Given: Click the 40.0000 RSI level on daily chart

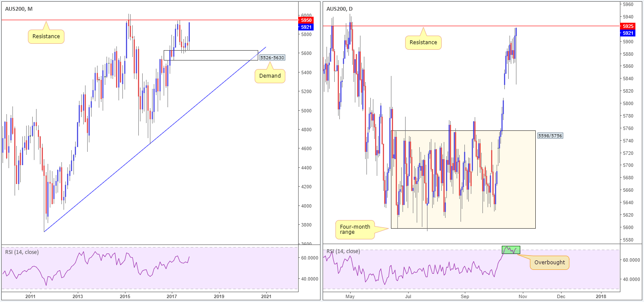Looking at the screenshot, I should (632, 279).
